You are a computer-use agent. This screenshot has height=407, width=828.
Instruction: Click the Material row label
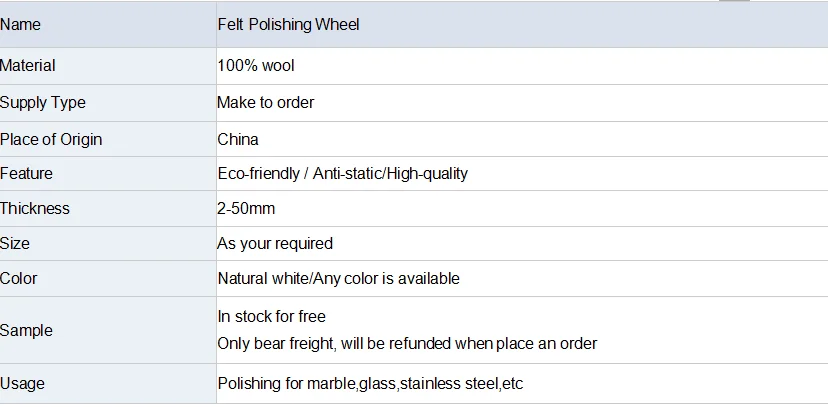[28, 66]
